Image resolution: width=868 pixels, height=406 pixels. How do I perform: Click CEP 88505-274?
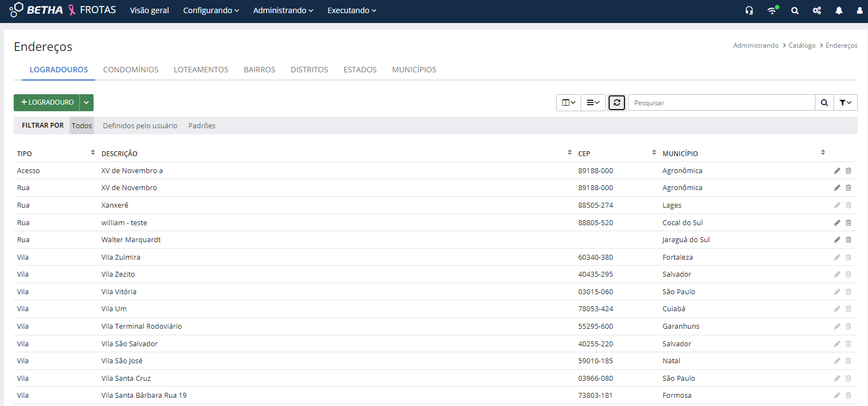click(595, 205)
